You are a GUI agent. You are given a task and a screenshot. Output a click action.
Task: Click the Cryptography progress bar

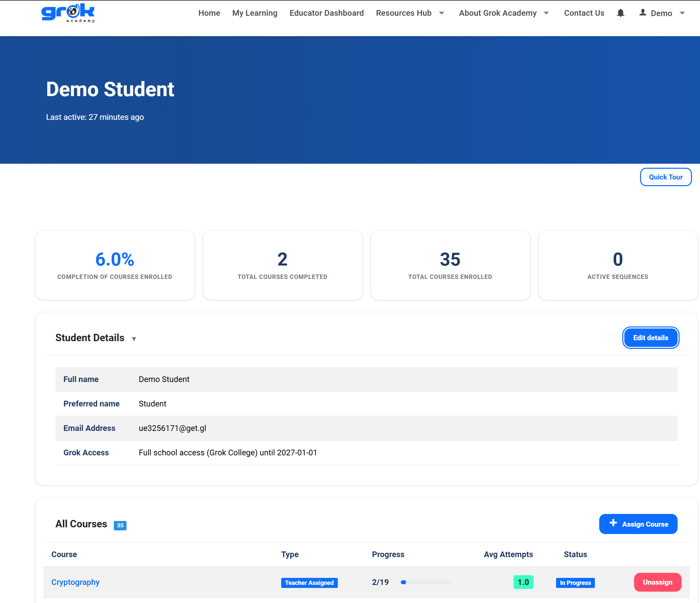coord(426,582)
